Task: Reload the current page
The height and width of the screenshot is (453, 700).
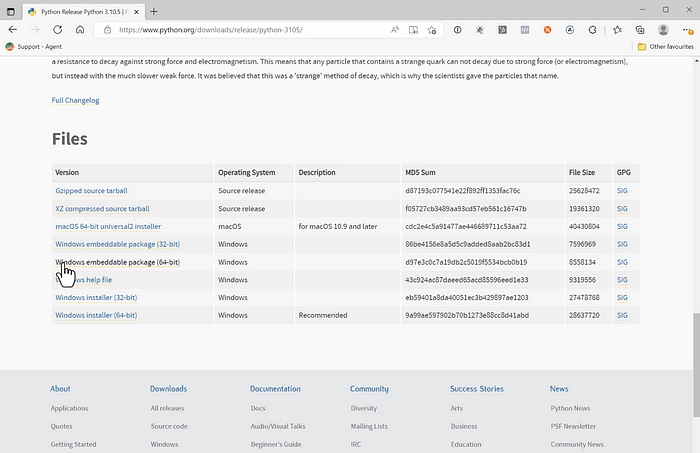Action: pyautogui.click(x=58, y=30)
